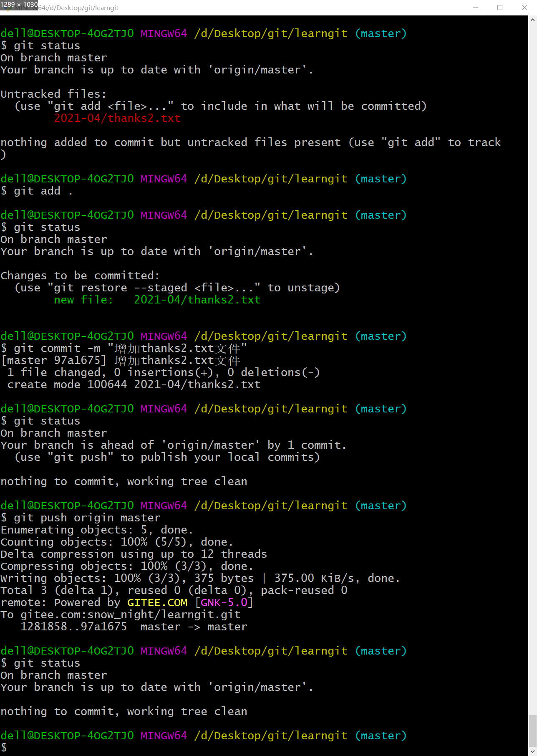Image resolution: width=537 pixels, height=756 pixels.
Task: Click the '[master 97a1675]' commit result line
Action: (x=121, y=360)
